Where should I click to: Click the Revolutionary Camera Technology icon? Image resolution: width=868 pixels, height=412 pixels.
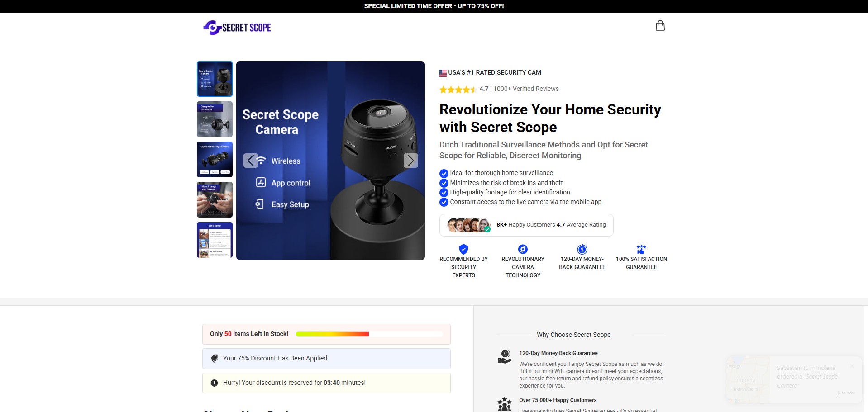[x=523, y=249]
